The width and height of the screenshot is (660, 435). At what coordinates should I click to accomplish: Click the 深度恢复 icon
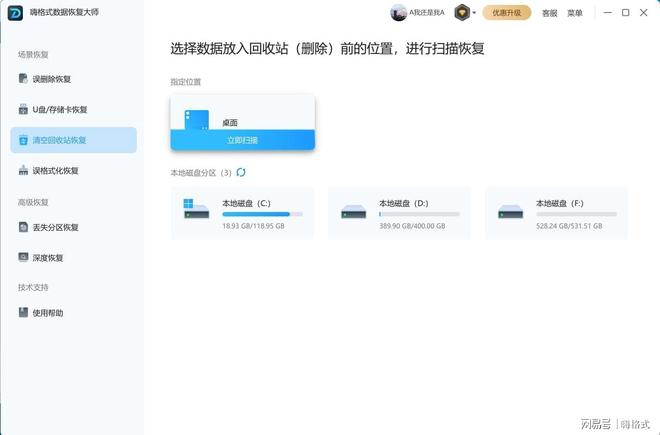point(23,257)
